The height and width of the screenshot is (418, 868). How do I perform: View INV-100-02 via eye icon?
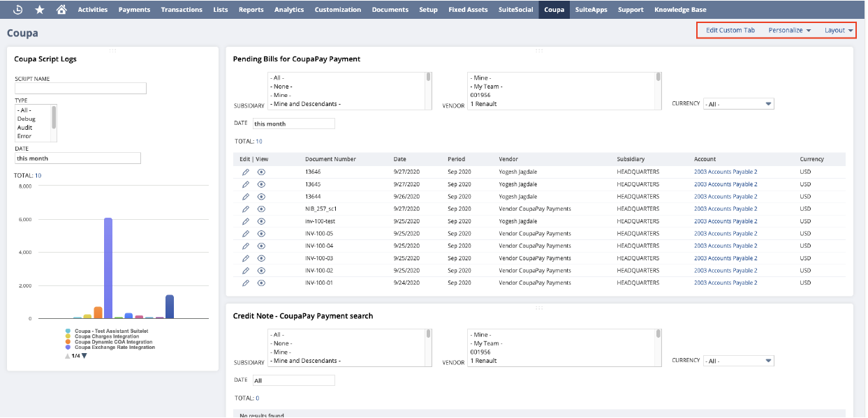[261, 271]
